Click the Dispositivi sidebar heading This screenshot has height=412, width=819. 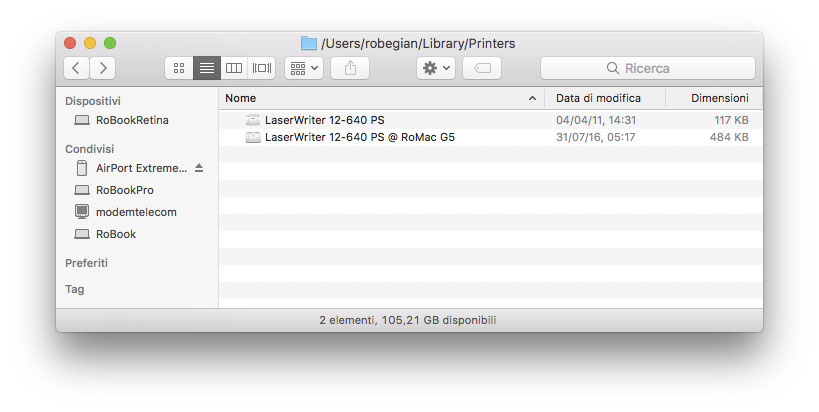[93, 101]
